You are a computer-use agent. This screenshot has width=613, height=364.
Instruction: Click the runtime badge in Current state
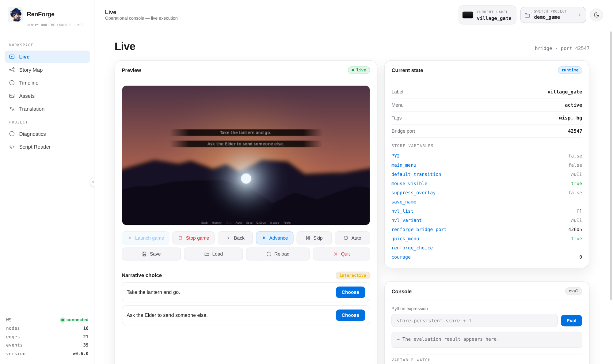(570, 70)
